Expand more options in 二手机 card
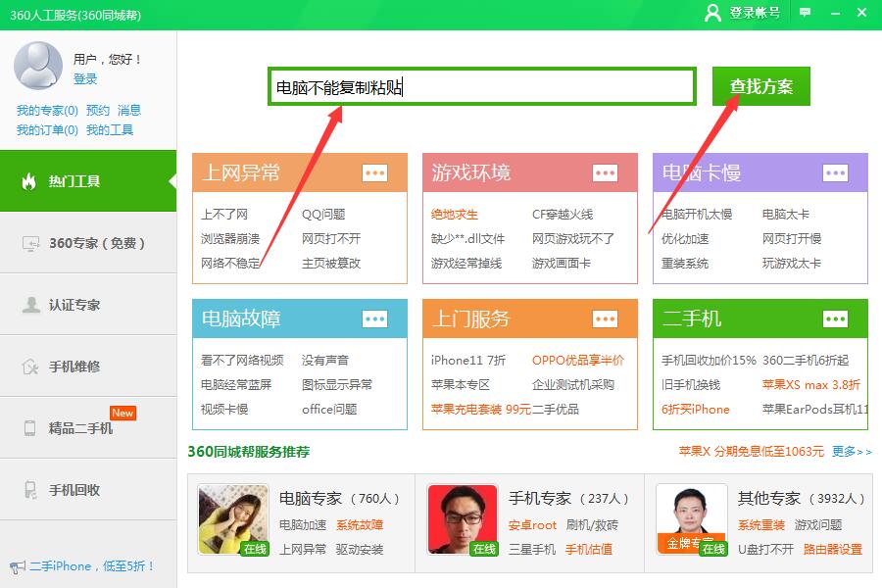The image size is (882, 588). tap(835, 319)
